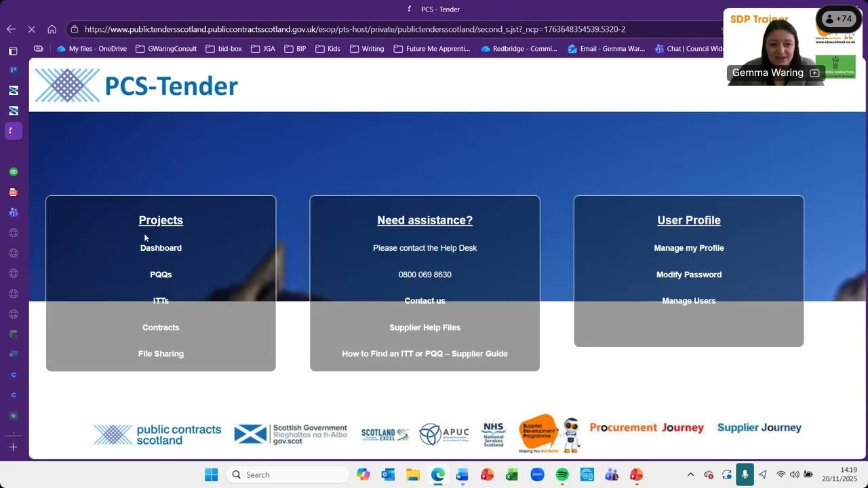Click the public contracts scotland footer logo
Screen dimensions: 868x488
(x=157, y=434)
